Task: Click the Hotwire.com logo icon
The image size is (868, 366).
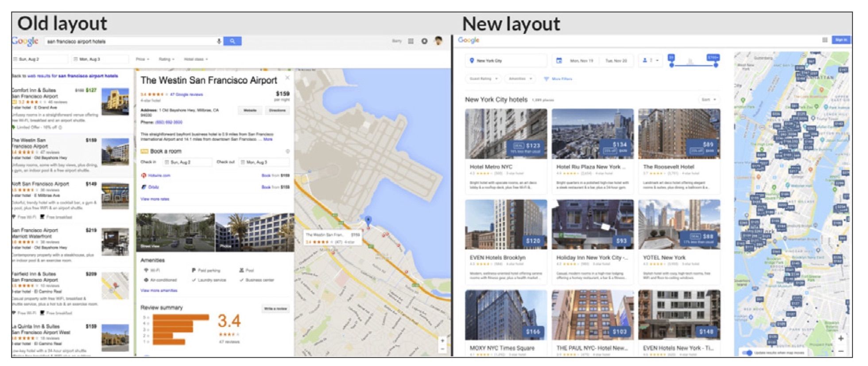Action: tap(143, 175)
